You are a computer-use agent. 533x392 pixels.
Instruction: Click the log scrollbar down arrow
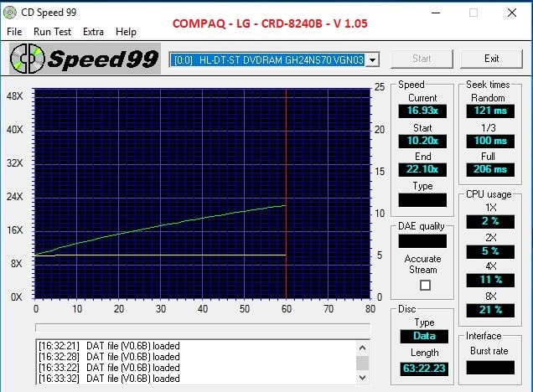(362, 378)
